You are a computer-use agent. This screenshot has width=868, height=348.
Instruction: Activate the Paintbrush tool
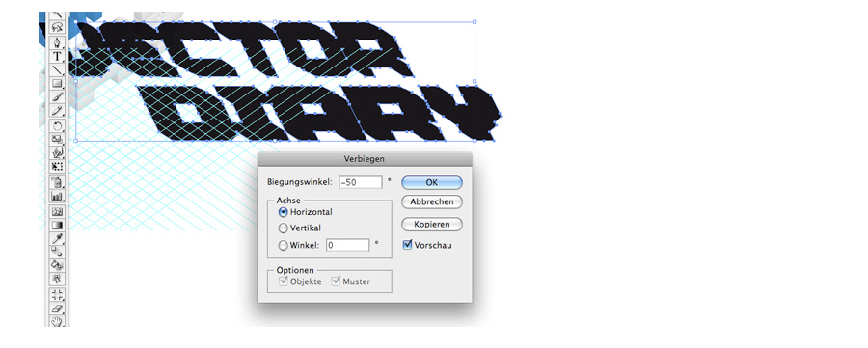(58, 97)
